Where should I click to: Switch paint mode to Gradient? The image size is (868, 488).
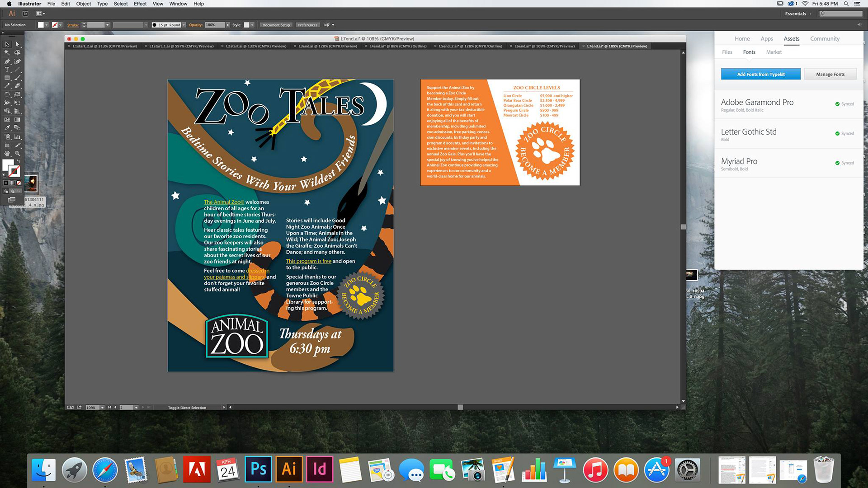12,183
